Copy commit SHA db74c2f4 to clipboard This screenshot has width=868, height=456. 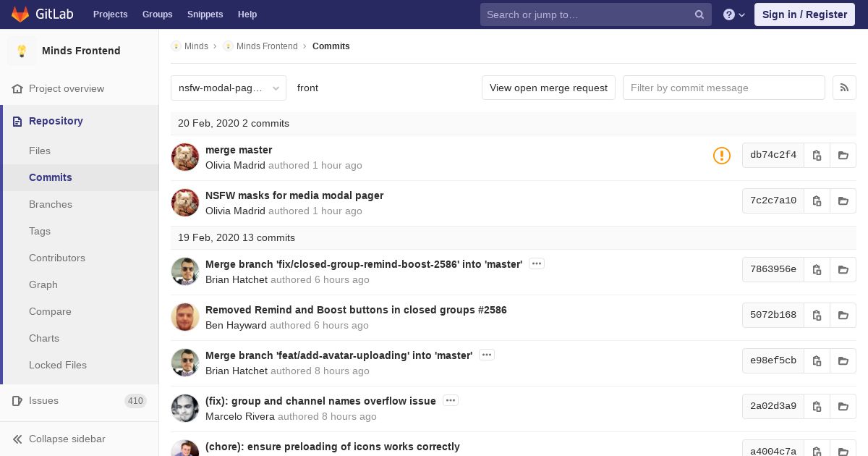[x=817, y=155]
